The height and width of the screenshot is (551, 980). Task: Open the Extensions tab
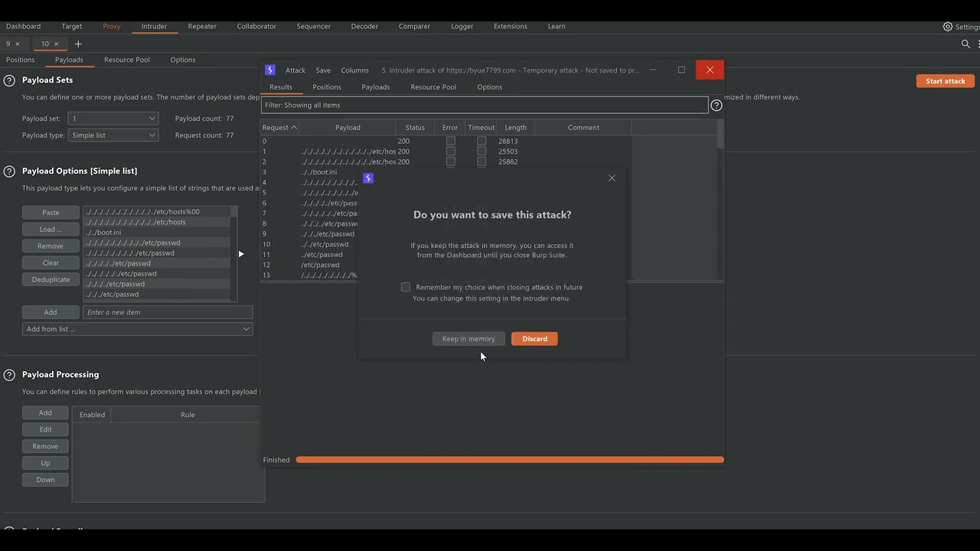[x=510, y=27]
